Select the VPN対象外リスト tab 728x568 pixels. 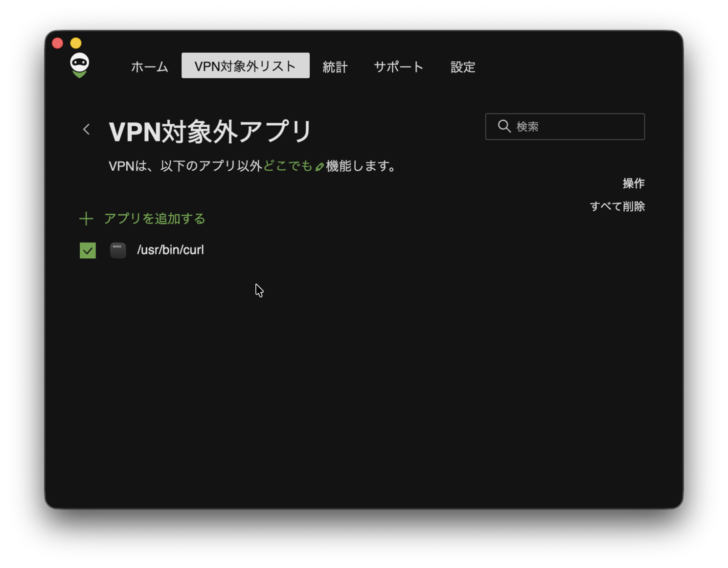point(245,66)
